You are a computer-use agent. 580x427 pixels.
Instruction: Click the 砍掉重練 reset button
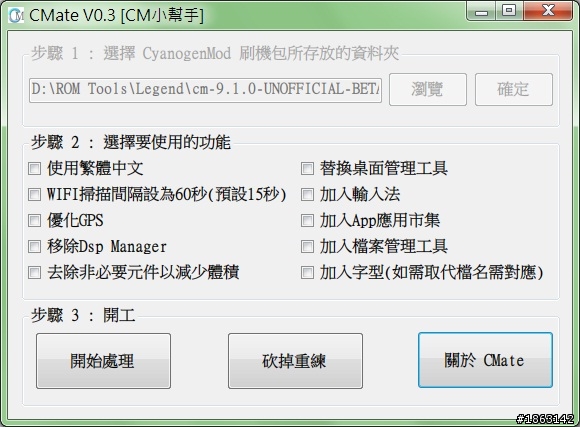click(295, 361)
